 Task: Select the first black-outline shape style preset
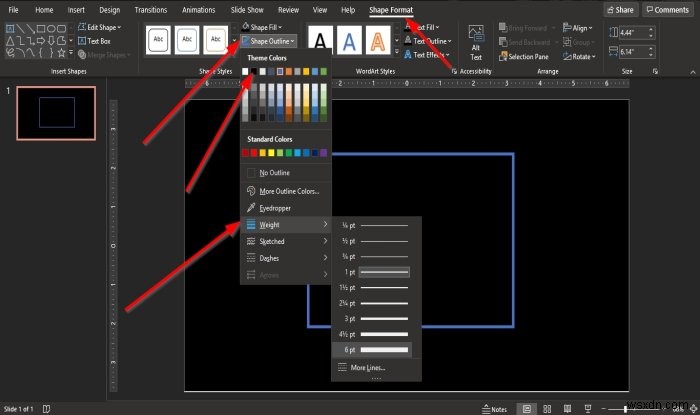(158, 40)
